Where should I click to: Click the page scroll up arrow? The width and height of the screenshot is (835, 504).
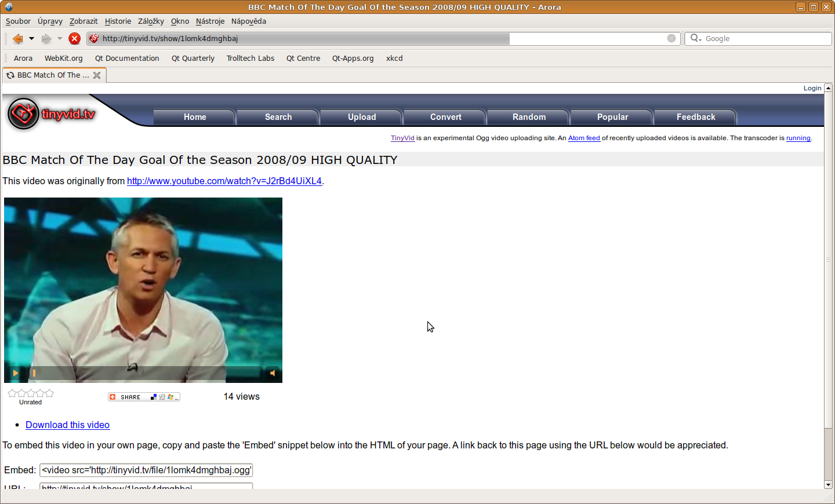coord(828,88)
